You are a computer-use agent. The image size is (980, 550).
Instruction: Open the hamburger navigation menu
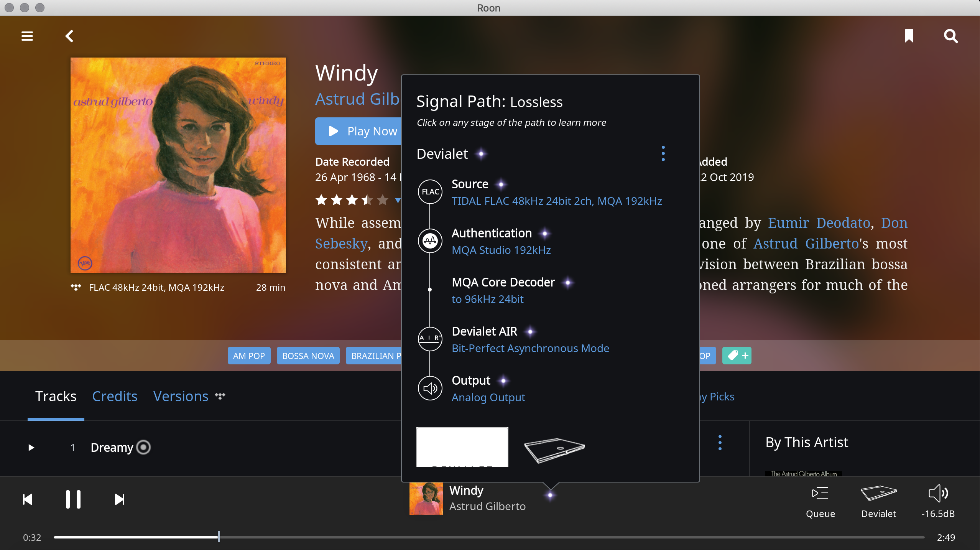coord(27,36)
